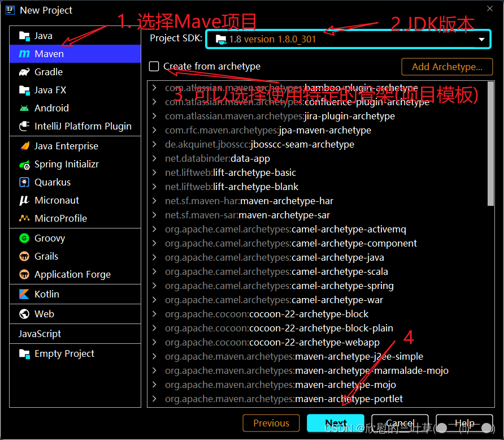The image size is (504, 440).
Task: Expand the maven-archetype-portlet node
Action: click(155, 399)
